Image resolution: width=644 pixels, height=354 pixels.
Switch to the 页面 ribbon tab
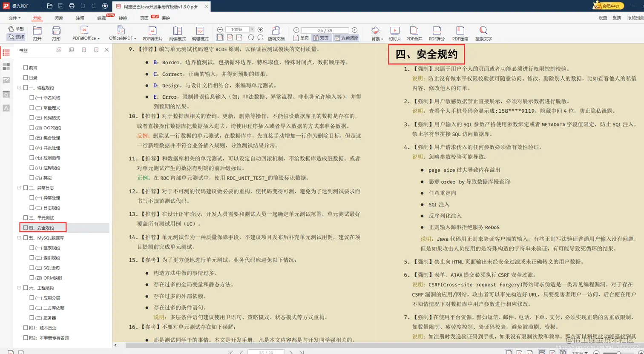point(144,18)
